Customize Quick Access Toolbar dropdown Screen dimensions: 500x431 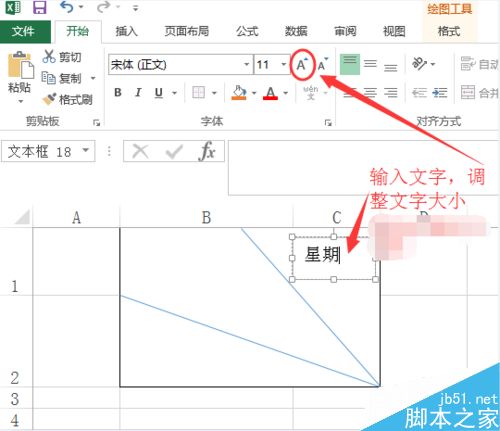click(135, 8)
